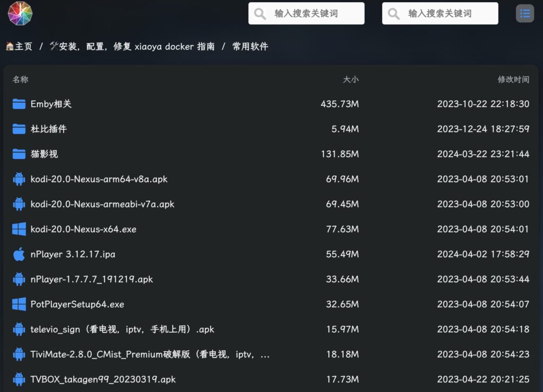Sort files by 大小 column header
The width and height of the screenshot is (543, 392).
(x=350, y=79)
